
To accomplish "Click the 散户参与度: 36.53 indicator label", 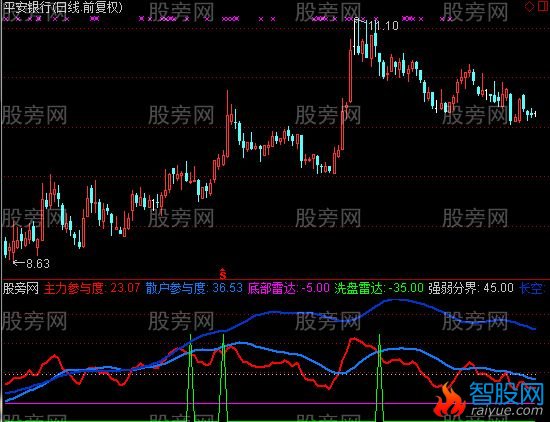I will [194, 288].
